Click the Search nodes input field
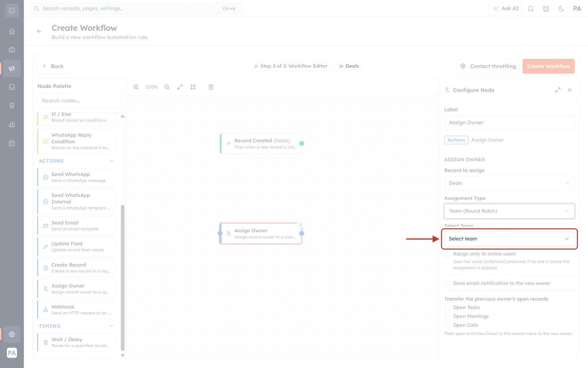 pos(79,100)
